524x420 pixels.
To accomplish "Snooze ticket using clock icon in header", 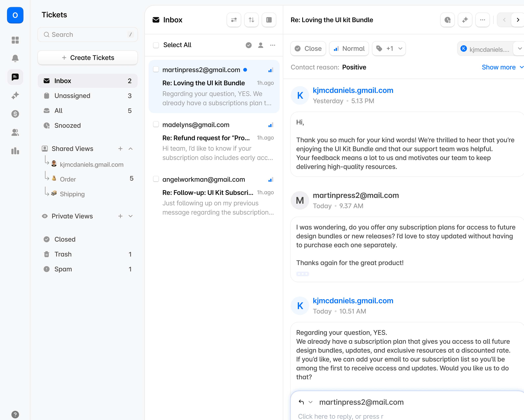I will pos(447,20).
